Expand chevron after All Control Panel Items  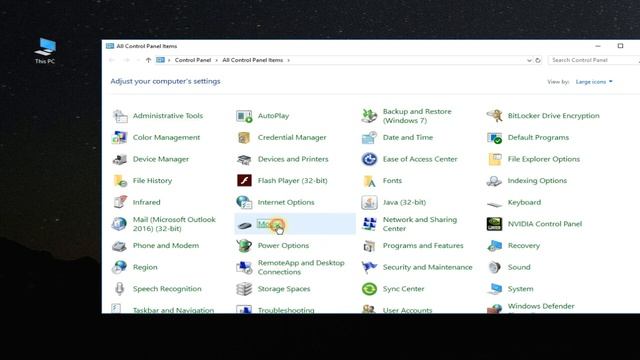point(289,60)
